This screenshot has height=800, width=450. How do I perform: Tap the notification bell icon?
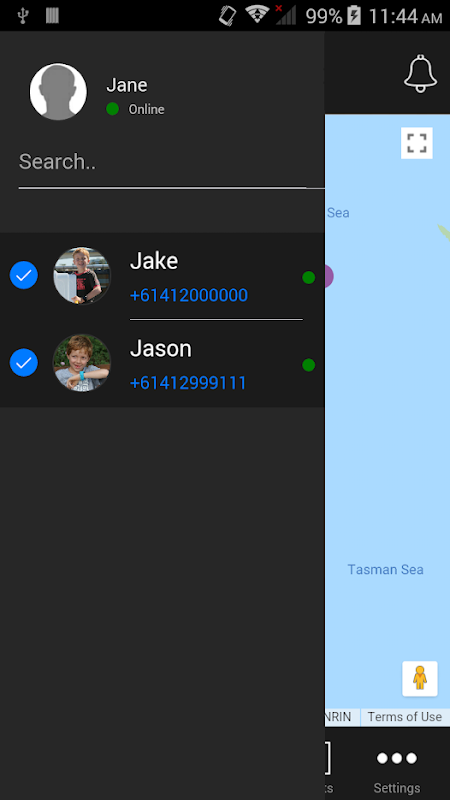click(420, 73)
